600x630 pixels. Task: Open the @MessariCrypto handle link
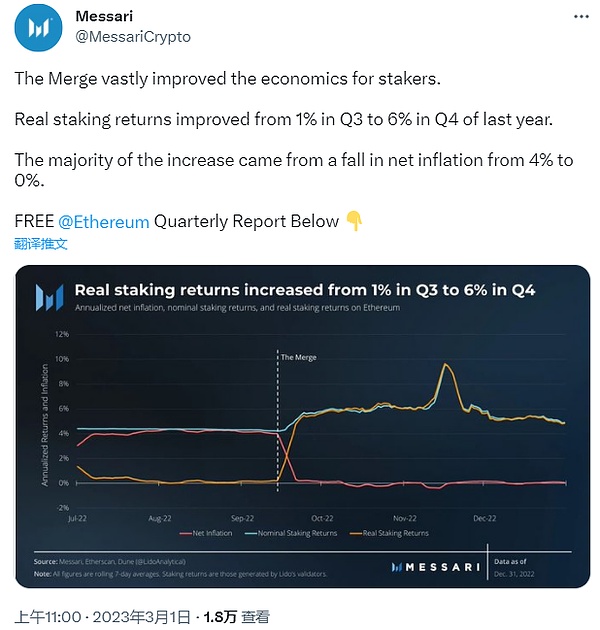tap(133, 37)
